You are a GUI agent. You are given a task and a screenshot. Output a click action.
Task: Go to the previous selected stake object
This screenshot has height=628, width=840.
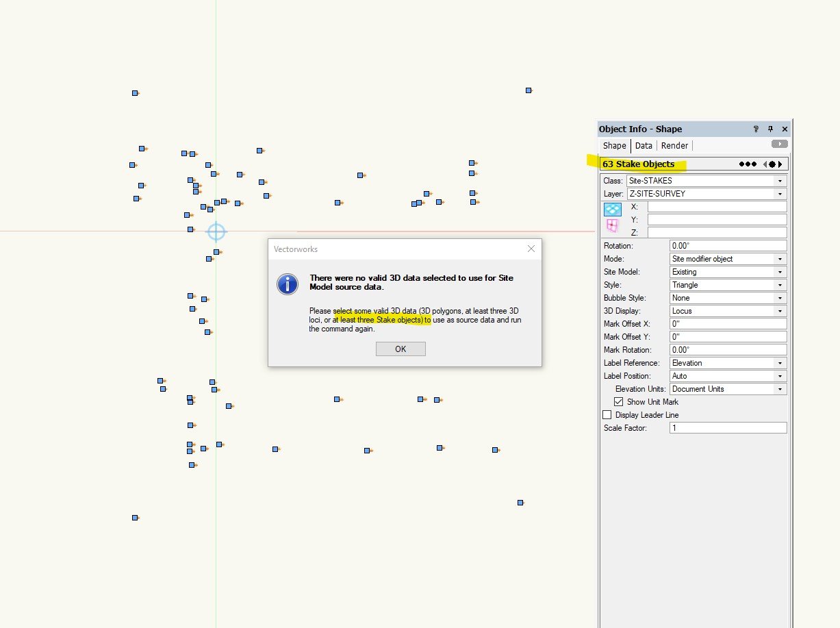click(x=765, y=164)
